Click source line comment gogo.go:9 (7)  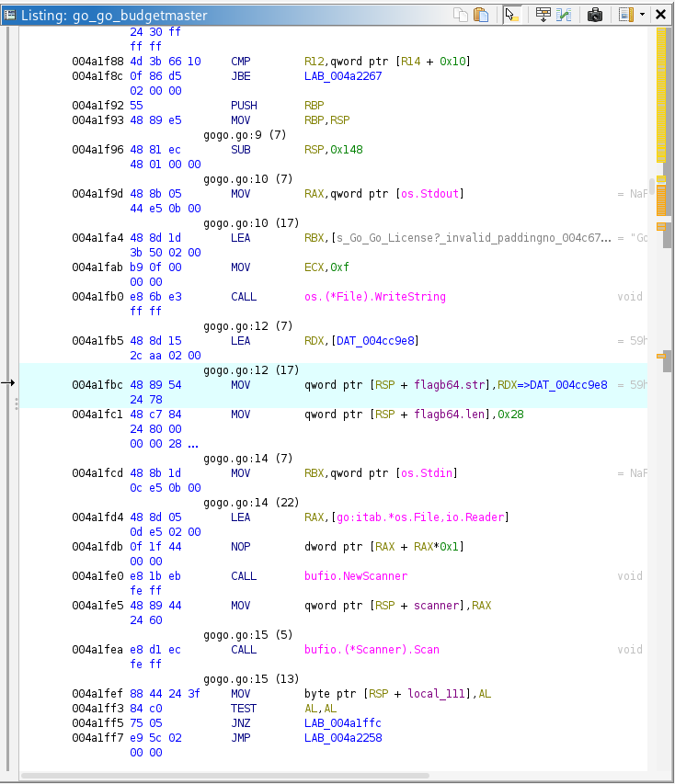[245, 135]
